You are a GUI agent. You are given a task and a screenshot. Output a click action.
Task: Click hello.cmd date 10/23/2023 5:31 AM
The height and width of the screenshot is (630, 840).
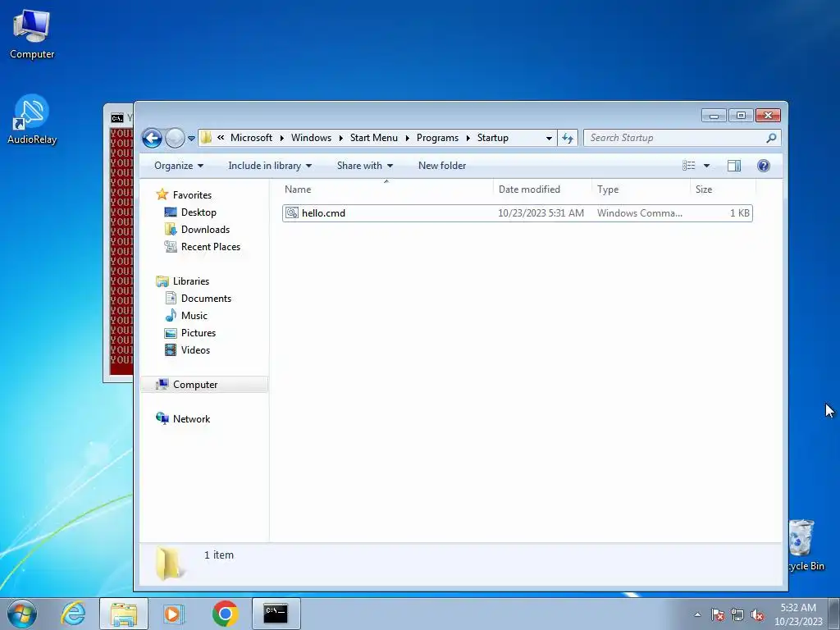coord(541,212)
